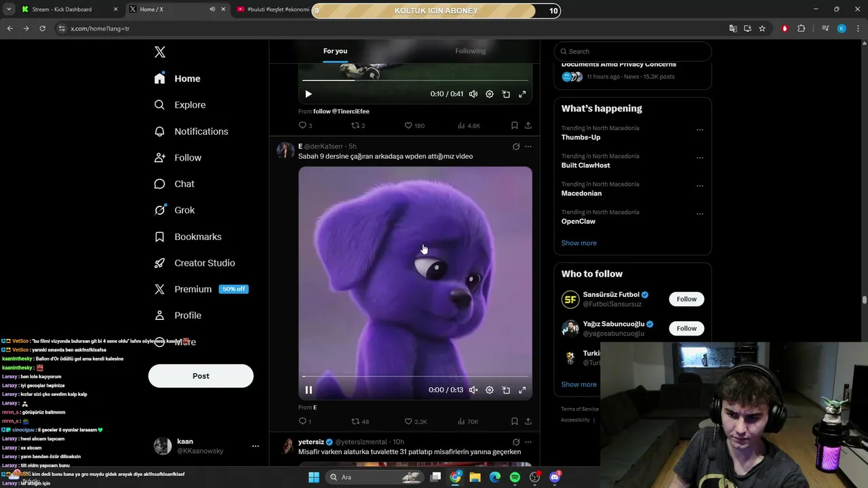This screenshot has height=488, width=868.
Task: Open follow @TinerciEfee source link
Action: (x=341, y=111)
